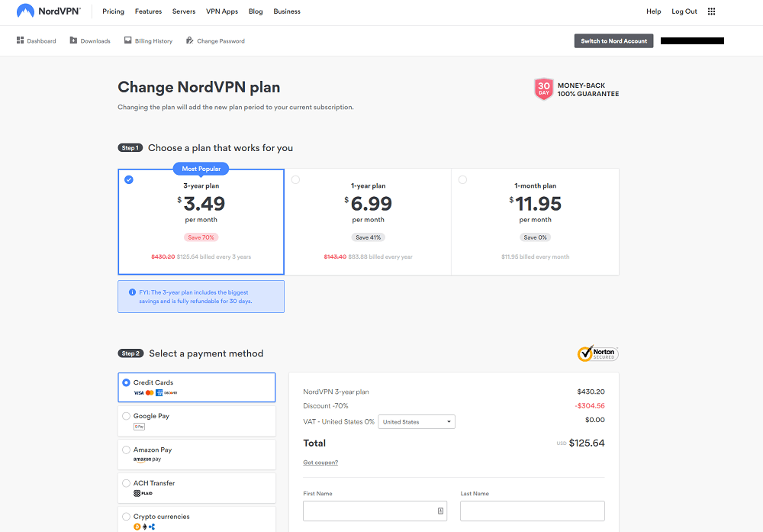The height and width of the screenshot is (532, 763).
Task: Click the -$304.56 discount amount
Action: [x=589, y=406]
